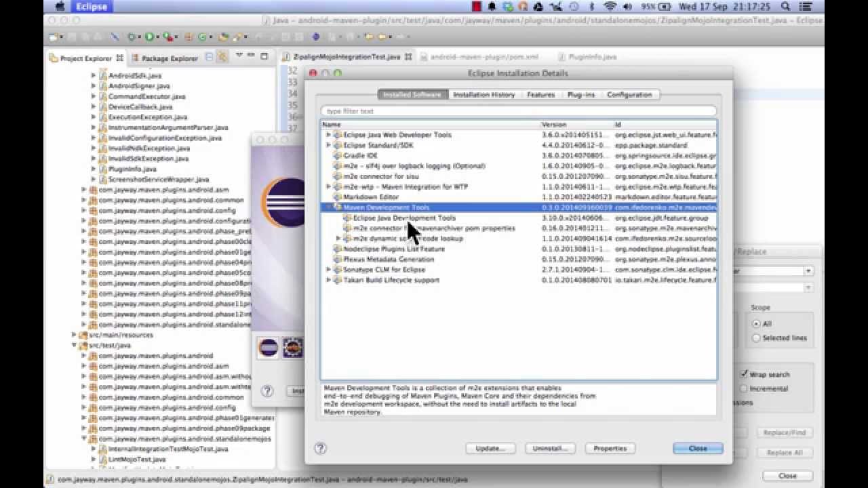Expand the Eclipse Standard/SDK entry
Image resolution: width=868 pixels, height=488 pixels.
pyautogui.click(x=328, y=145)
